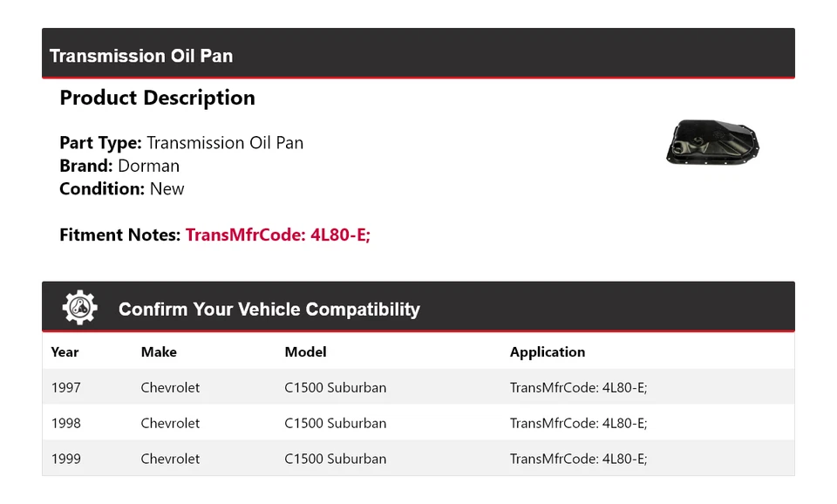Open the transmission oil pan product thumbnail

coord(712,142)
